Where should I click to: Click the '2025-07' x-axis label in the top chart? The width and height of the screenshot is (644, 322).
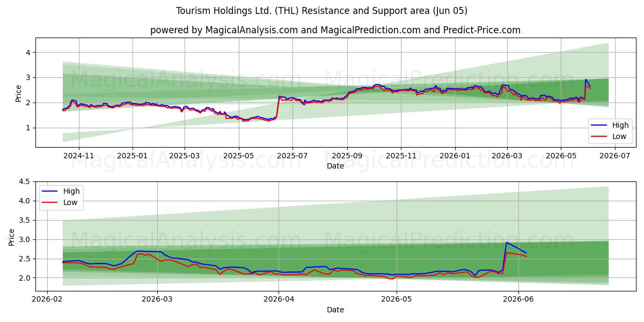(x=292, y=156)
